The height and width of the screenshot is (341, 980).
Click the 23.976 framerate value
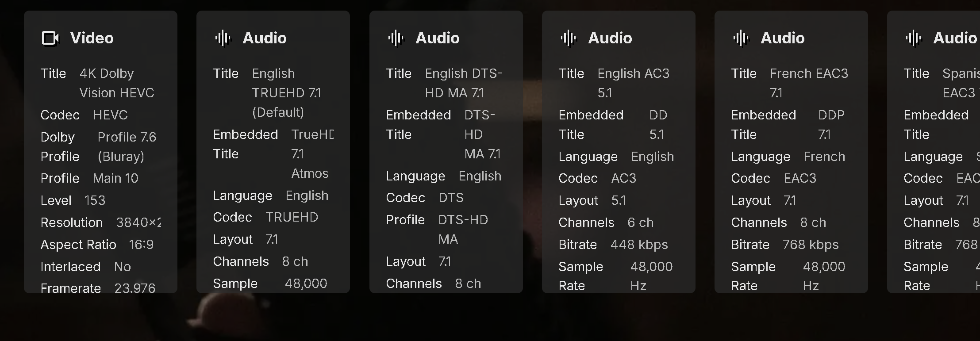[135, 288]
